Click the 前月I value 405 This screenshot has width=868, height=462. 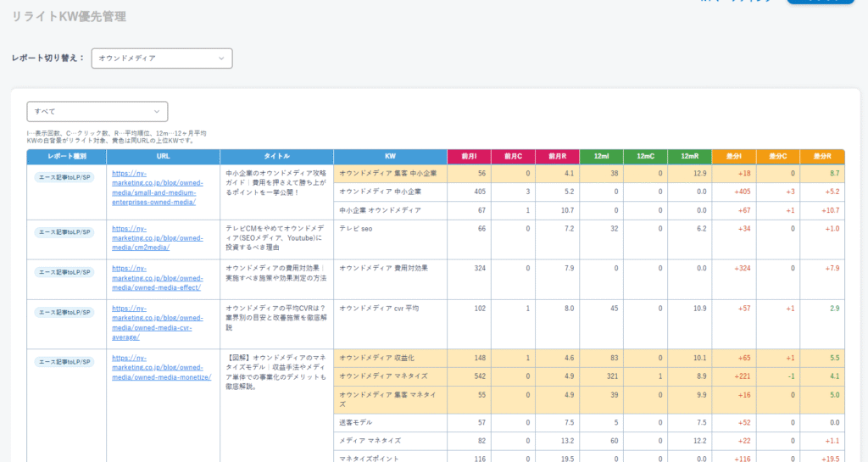tap(480, 192)
